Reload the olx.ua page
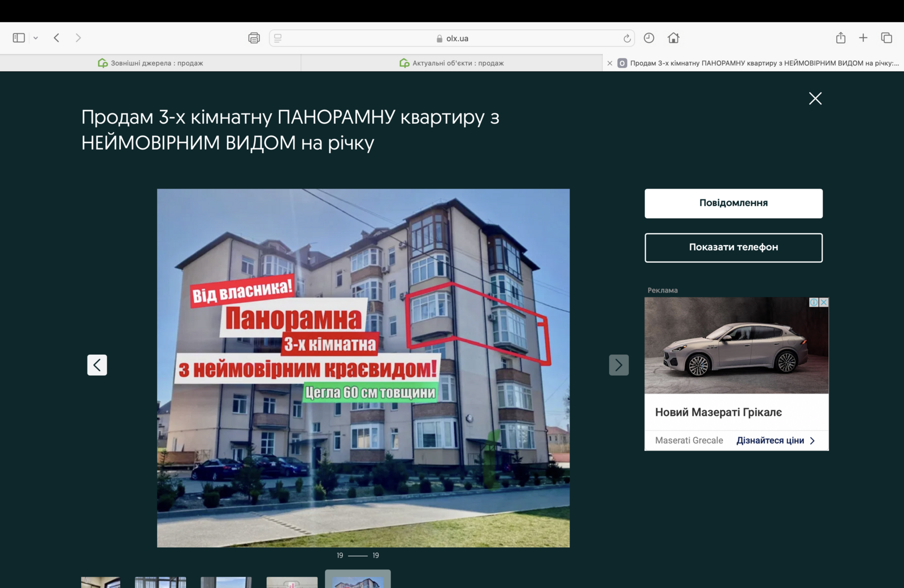 click(627, 38)
